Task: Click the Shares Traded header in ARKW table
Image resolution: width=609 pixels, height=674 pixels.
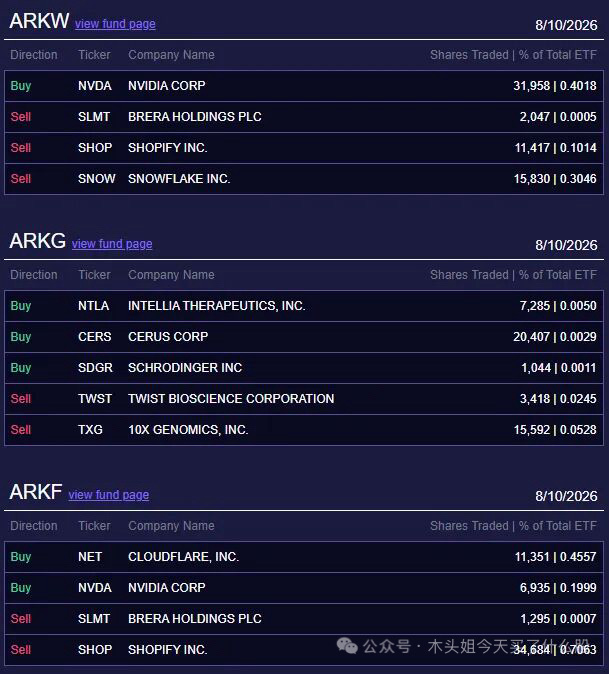Action: [469, 55]
